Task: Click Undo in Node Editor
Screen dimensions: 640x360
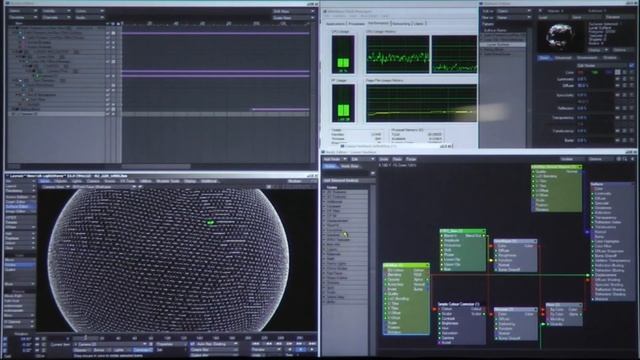Action: click(384, 159)
